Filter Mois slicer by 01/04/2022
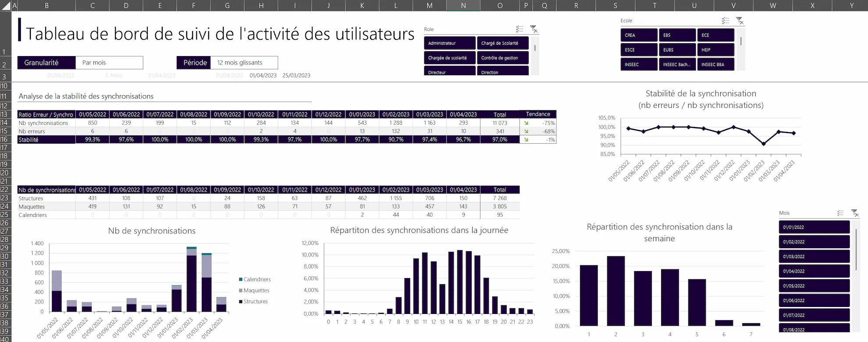The image size is (868, 342). click(x=815, y=271)
